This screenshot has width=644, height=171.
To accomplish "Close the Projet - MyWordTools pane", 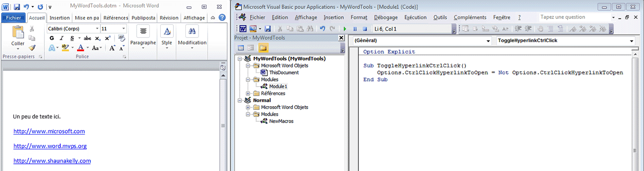I will pyautogui.click(x=341, y=37).
